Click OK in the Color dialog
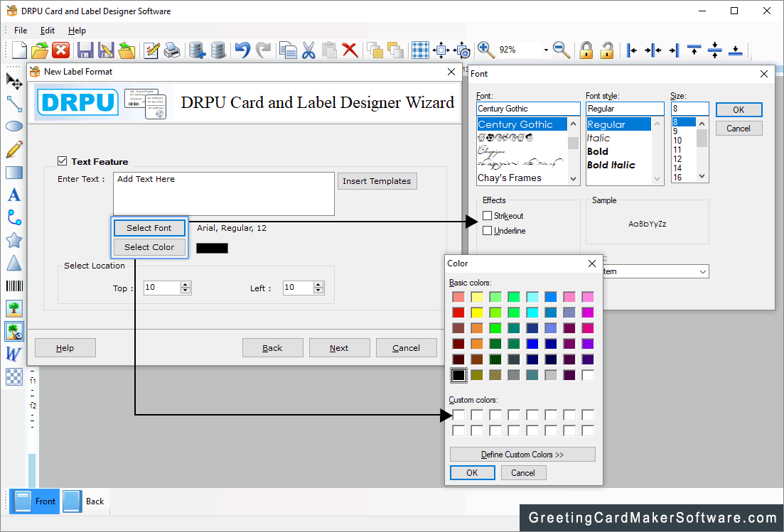 point(473,472)
